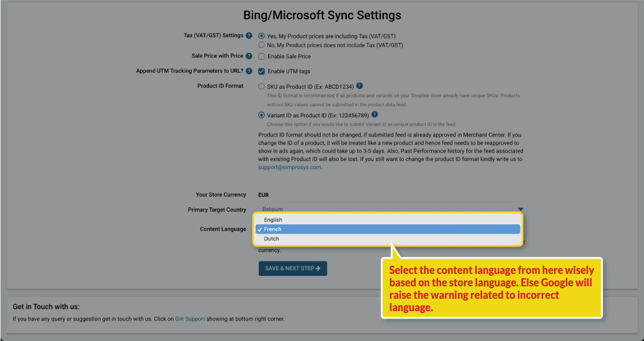Screen dimensions: 644x341
Task: Open help icon next to Tax (VAT/GST) Settings
Action: pos(249,35)
